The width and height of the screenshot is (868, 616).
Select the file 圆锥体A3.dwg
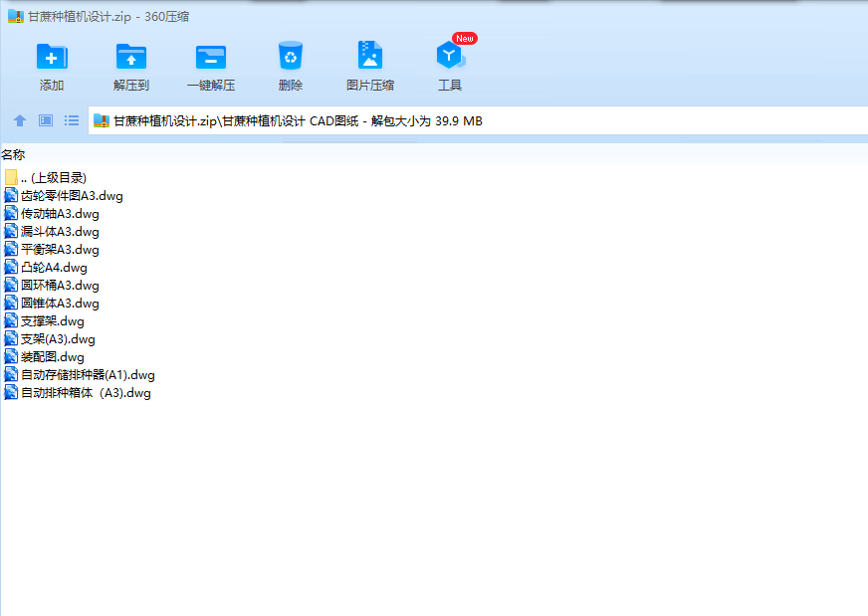pyautogui.click(x=60, y=304)
